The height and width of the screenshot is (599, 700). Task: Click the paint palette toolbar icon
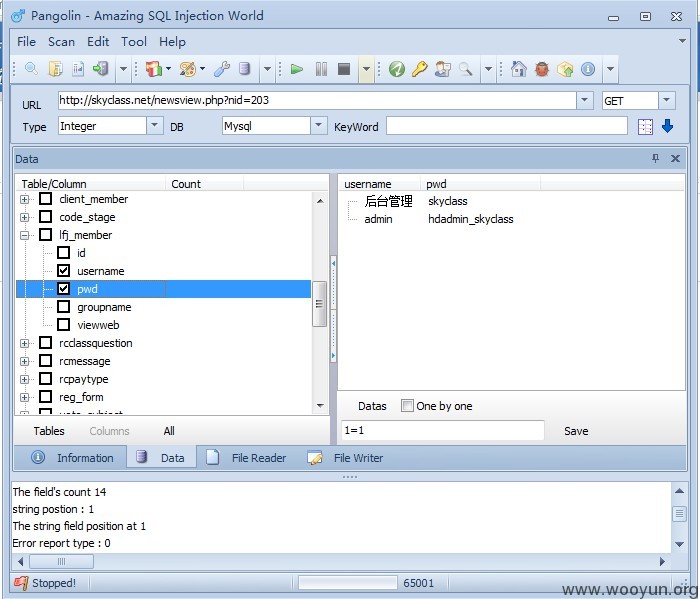(188, 69)
